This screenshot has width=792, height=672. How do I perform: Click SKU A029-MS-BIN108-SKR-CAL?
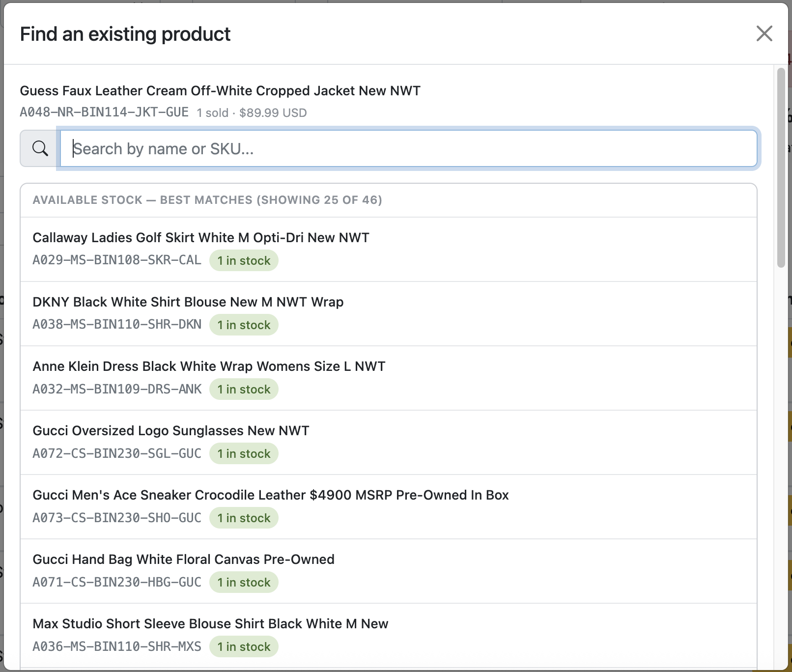tap(117, 260)
